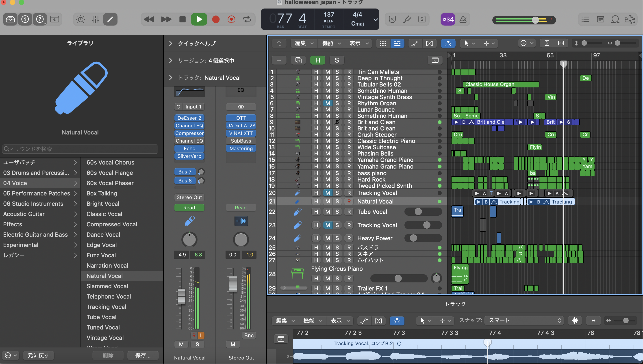Mute the Natural Vocal track

pos(328,201)
